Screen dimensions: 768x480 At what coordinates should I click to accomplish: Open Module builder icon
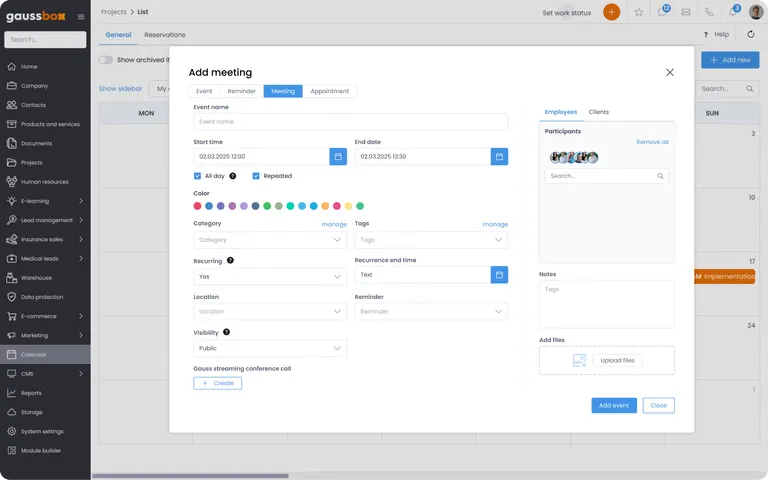point(12,451)
